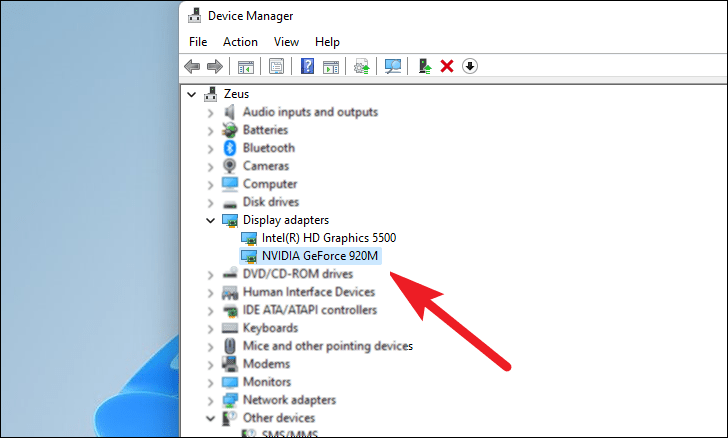Viewport: 728px width, 438px height.
Task: Open the Help menu
Action: click(327, 42)
